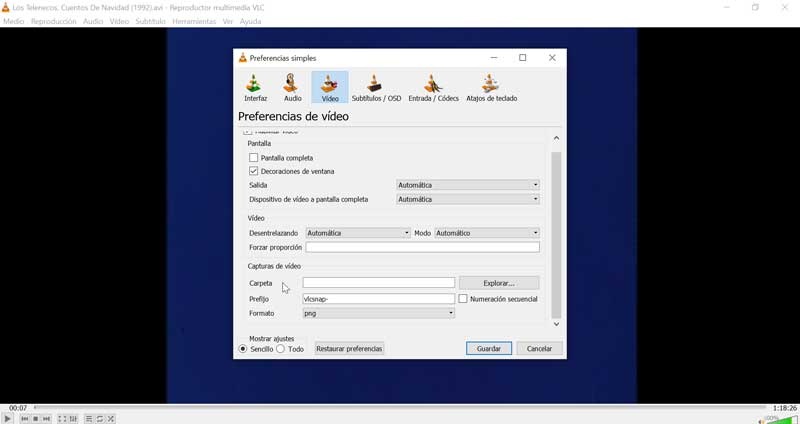
Task: Open the Salida dropdown
Action: coord(468,185)
